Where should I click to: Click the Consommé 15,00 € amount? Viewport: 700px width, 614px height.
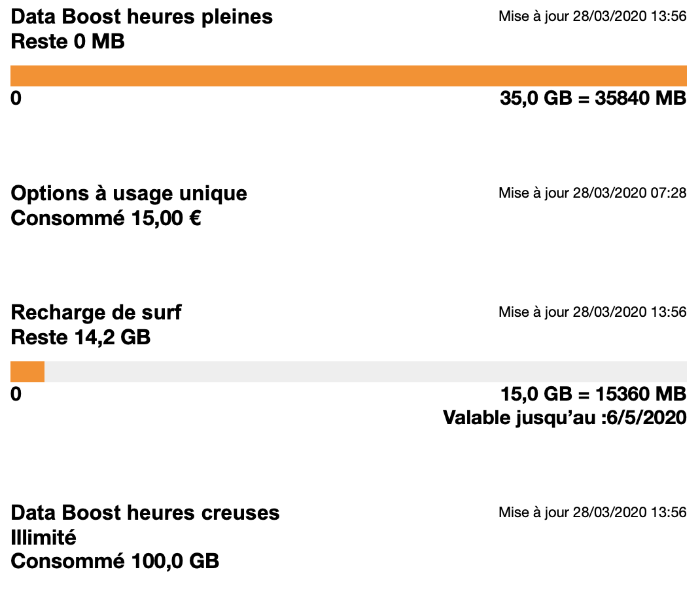pyautogui.click(x=106, y=219)
